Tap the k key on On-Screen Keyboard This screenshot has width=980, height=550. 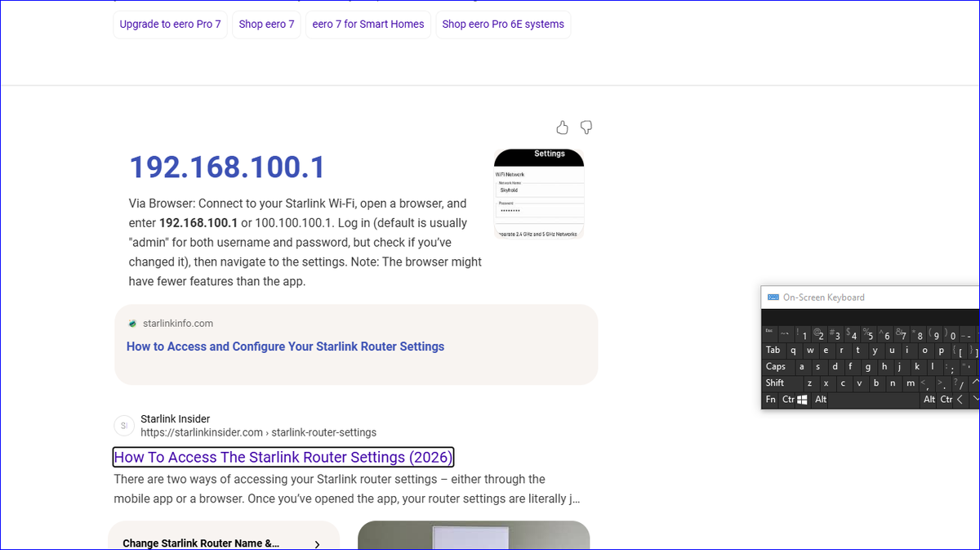coord(917,367)
